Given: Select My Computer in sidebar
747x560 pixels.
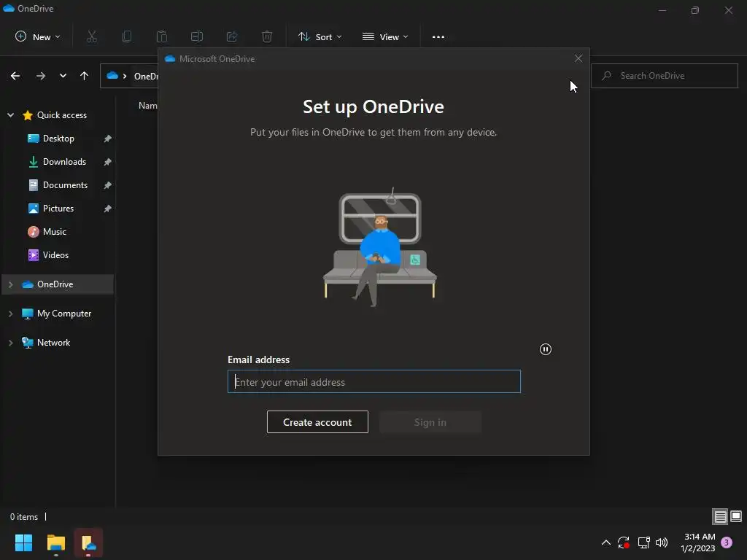Looking at the screenshot, I should pyautogui.click(x=64, y=314).
